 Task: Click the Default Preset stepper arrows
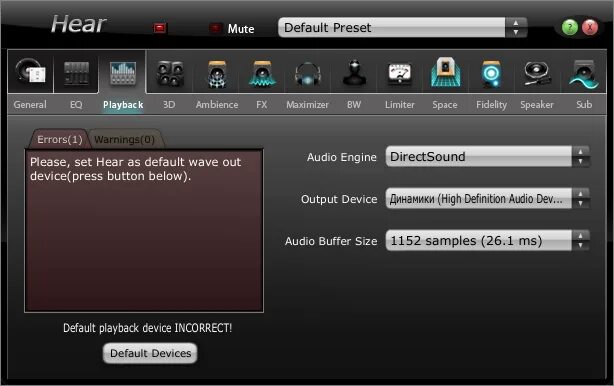(x=516, y=27)
